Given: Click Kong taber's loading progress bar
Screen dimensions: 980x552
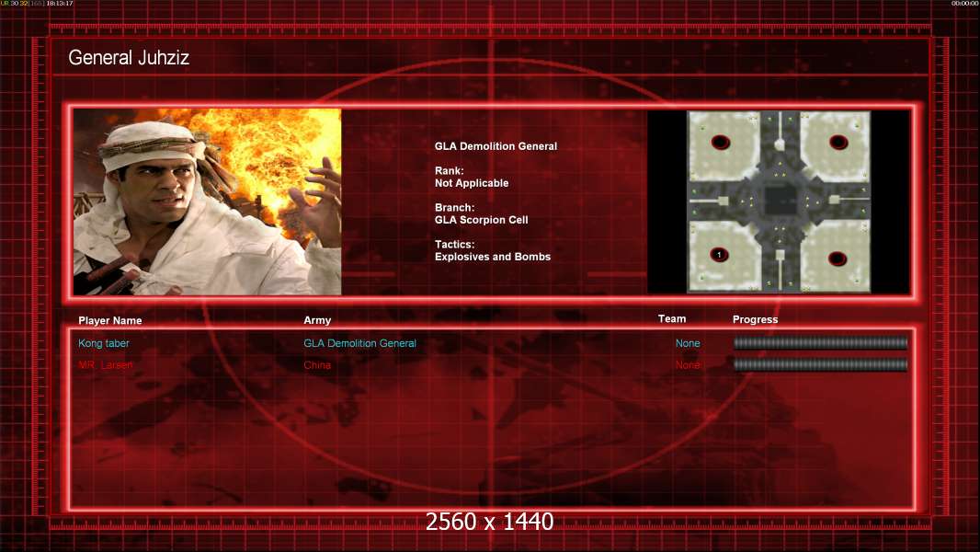Looking at the screenshot, I should (x=821, y=342).
